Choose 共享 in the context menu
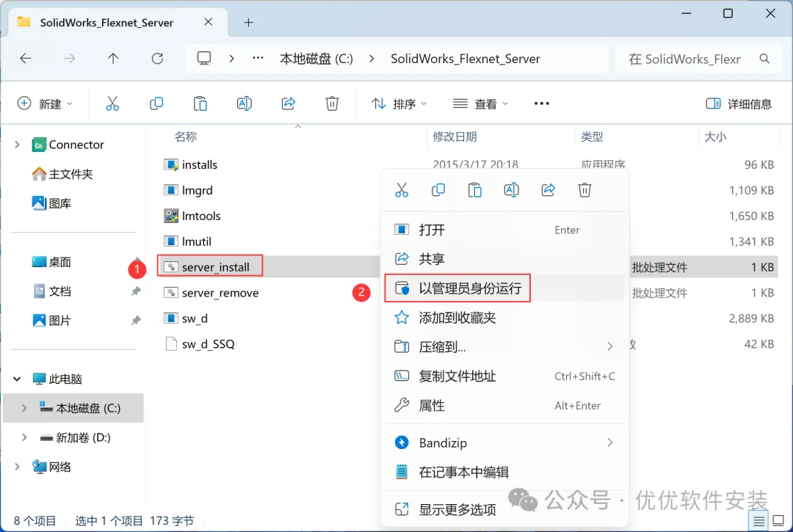Viewport: 793px width, 532px height. [x=504, y=259]
